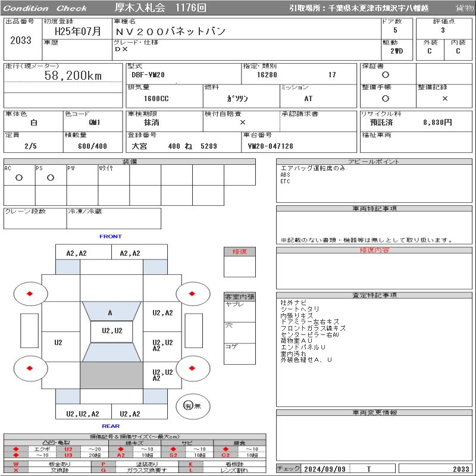Viewport: 476px width, 476px height.
Task: Click the 保証書 circle mark
Action: point(386,75)
